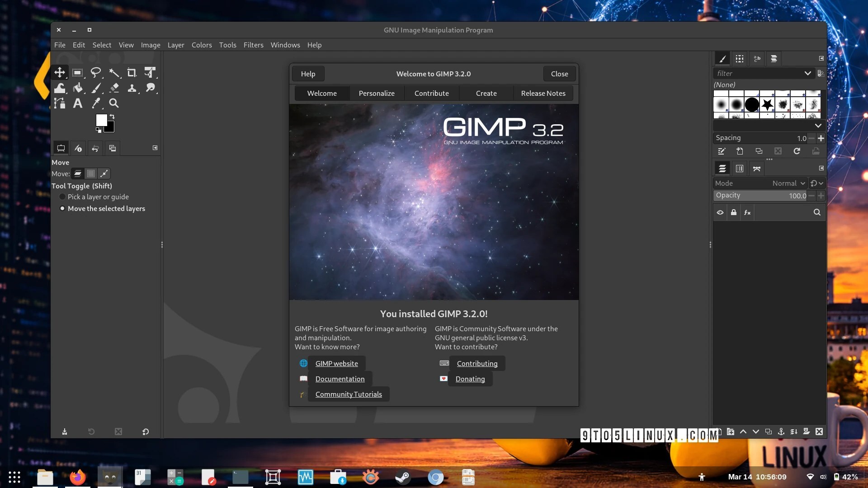Activate the Zoom magnifier tool
This screenshot has height=488, width=868.
tap(114, 103)
